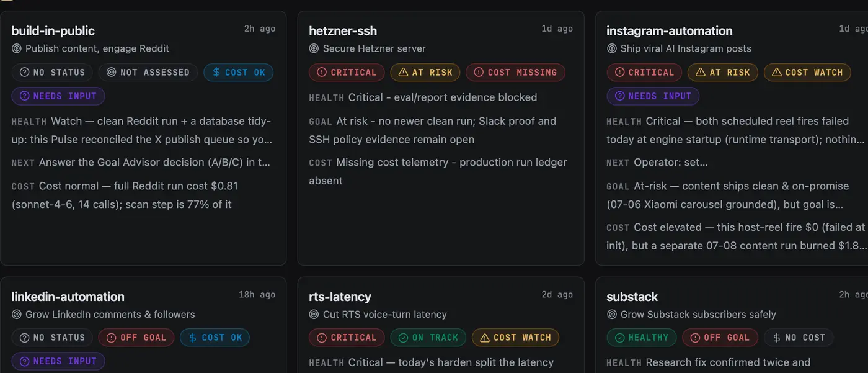Click AT RISK badge on hetzner-ssh card
This screenshot has width=868, height=373.
pyautogui.click(x=425, y=72)
